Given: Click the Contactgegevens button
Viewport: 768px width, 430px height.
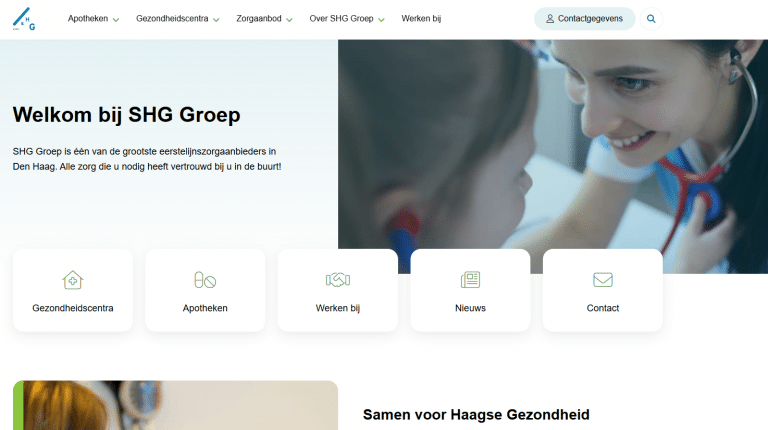Looking at the screenshot, I should pos(584,19).
